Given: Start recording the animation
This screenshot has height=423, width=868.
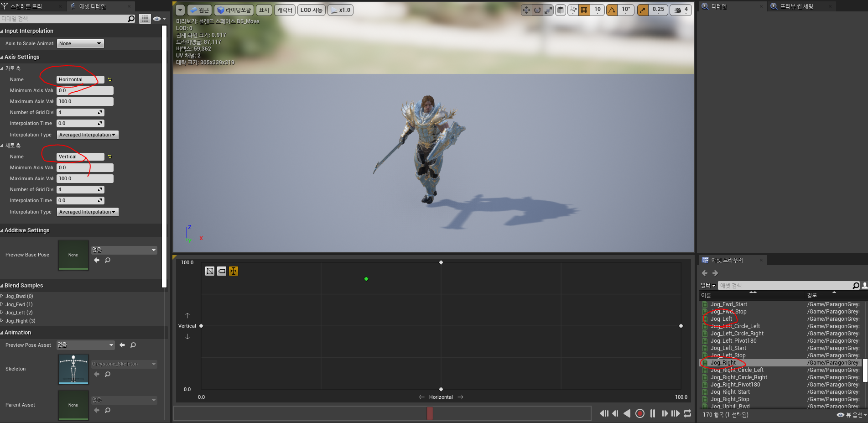Looking at the screenshot, I should click(640, 413).
